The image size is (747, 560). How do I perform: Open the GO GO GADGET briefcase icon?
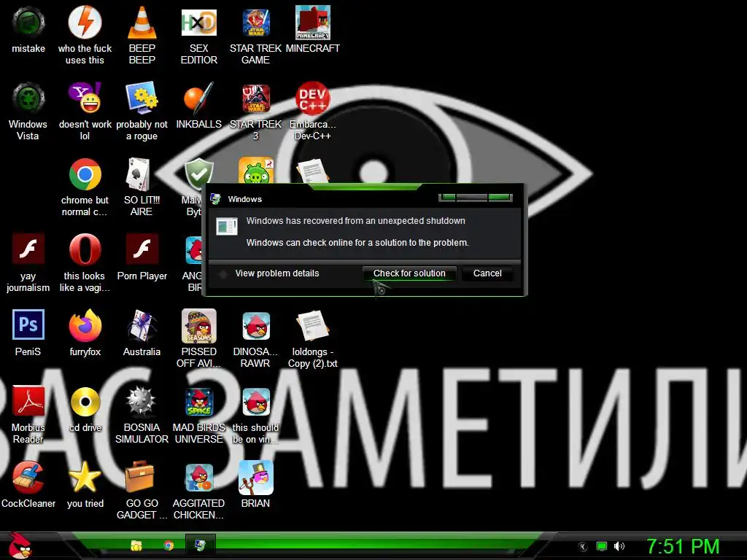[140, 476]
